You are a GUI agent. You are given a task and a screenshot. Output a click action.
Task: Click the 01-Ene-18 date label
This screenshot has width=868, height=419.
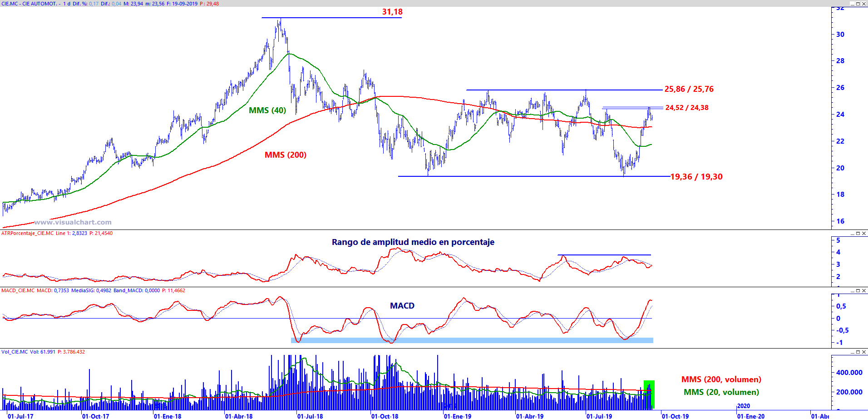pos(168,416)
